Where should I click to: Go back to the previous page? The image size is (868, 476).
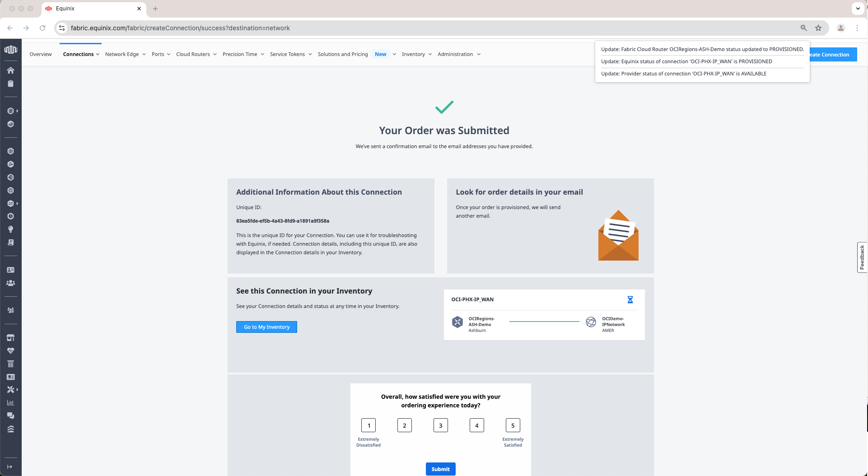pos(10,28)
